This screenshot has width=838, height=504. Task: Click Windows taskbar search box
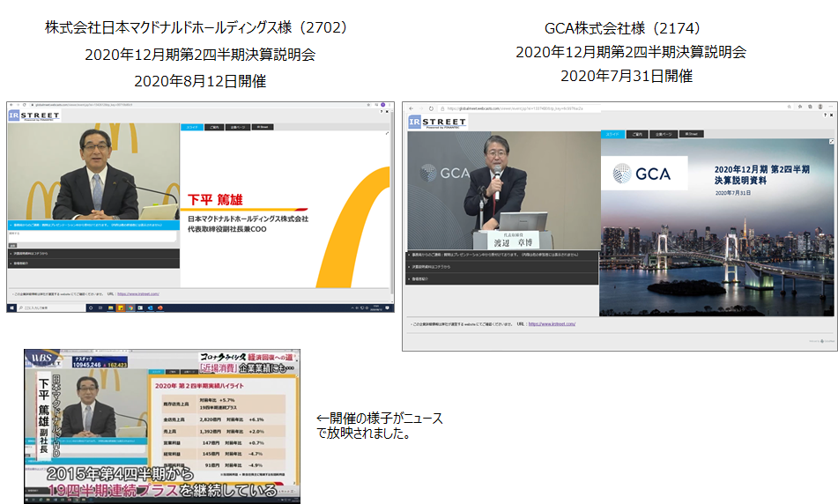51,308
